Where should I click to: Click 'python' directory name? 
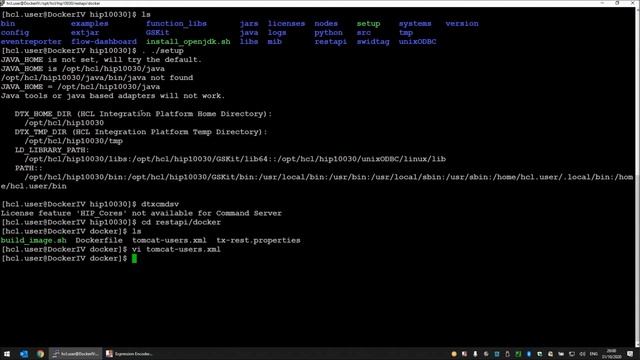(x=329, y=33)
